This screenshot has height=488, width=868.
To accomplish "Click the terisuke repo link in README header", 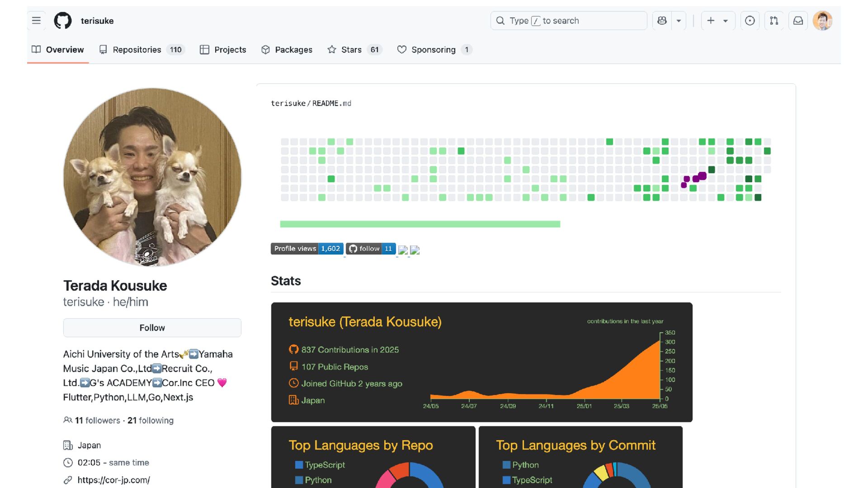I will (288, 103).
